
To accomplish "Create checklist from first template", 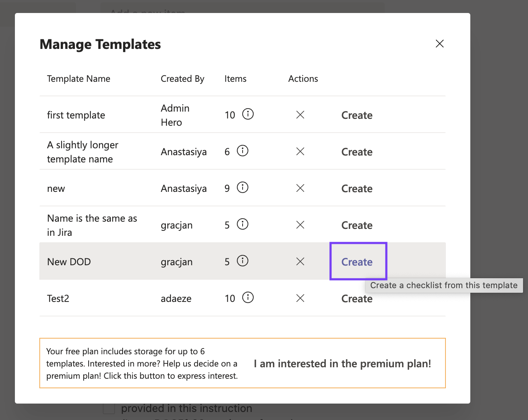I will point(357,115).
